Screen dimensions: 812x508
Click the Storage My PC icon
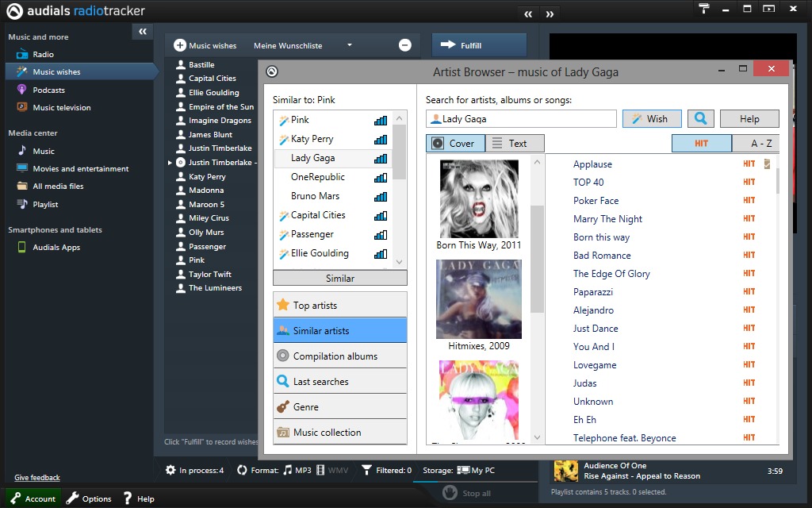point(463,470)
